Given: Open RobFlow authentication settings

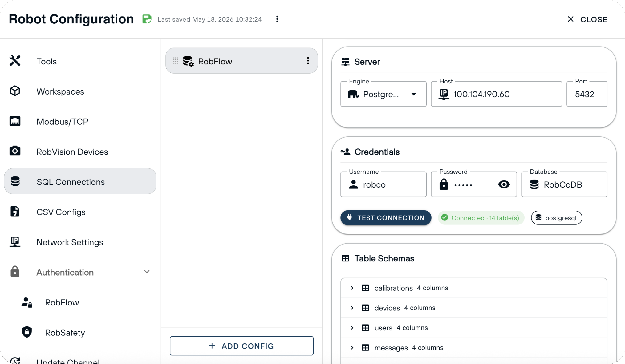Looking at the screenshot, I should click(x=80, y=302).
